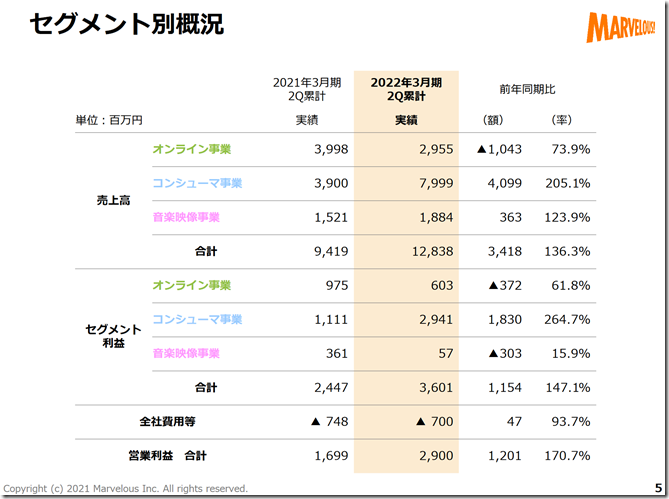Click the 全社費用等 row label
This screenshot has width=669, height=499.
click(167, 421)
